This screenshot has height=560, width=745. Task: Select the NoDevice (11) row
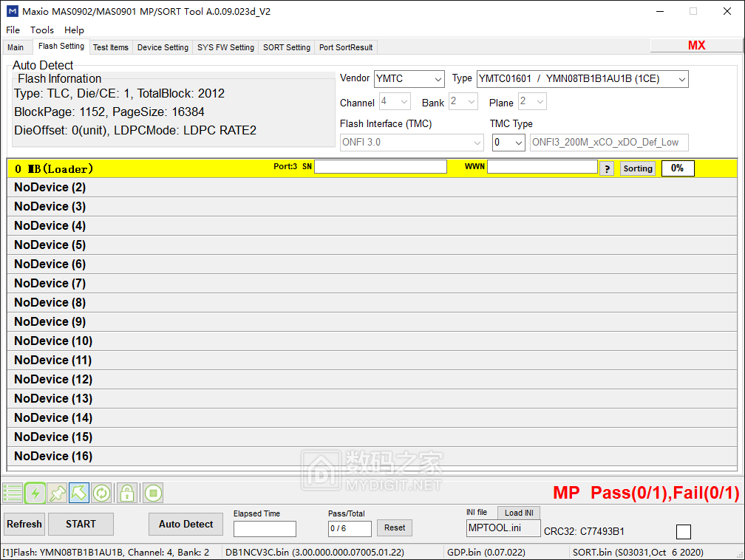point(372,360)
